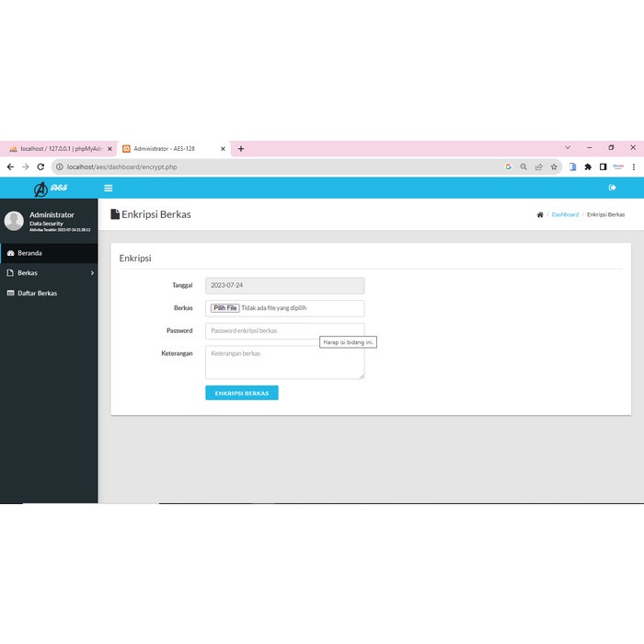This screenshot has height=644, width=644.
Task: Switch to the Administrator - AES-128 tab
Action: (x=173, y=149)
